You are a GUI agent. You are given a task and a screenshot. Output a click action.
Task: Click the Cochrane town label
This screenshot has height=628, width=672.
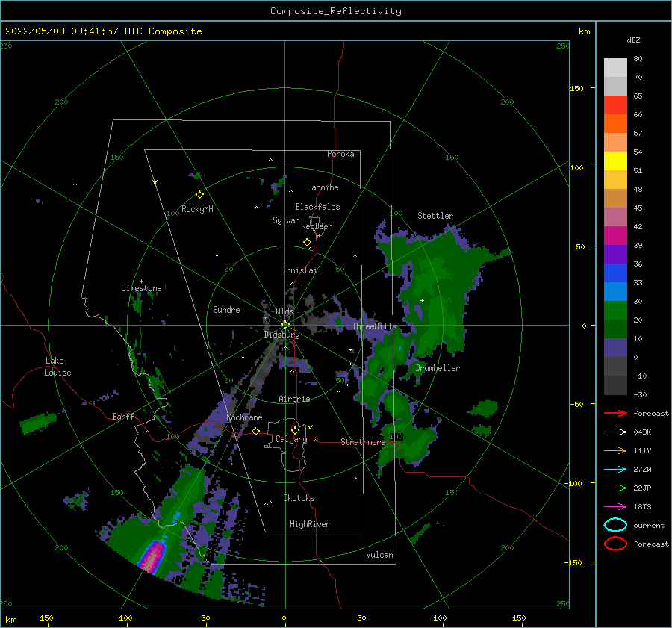(x=244, y=417)
